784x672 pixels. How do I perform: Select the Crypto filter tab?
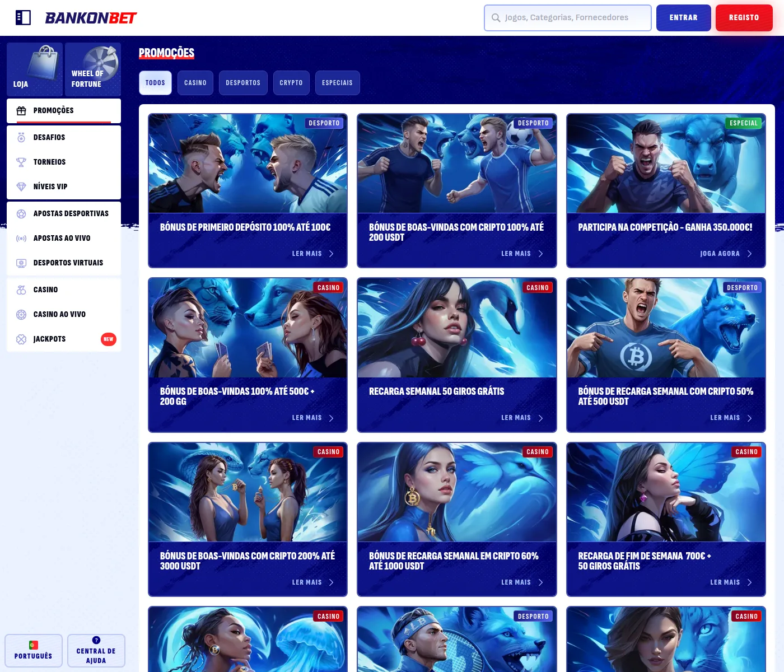click(291, 83)
